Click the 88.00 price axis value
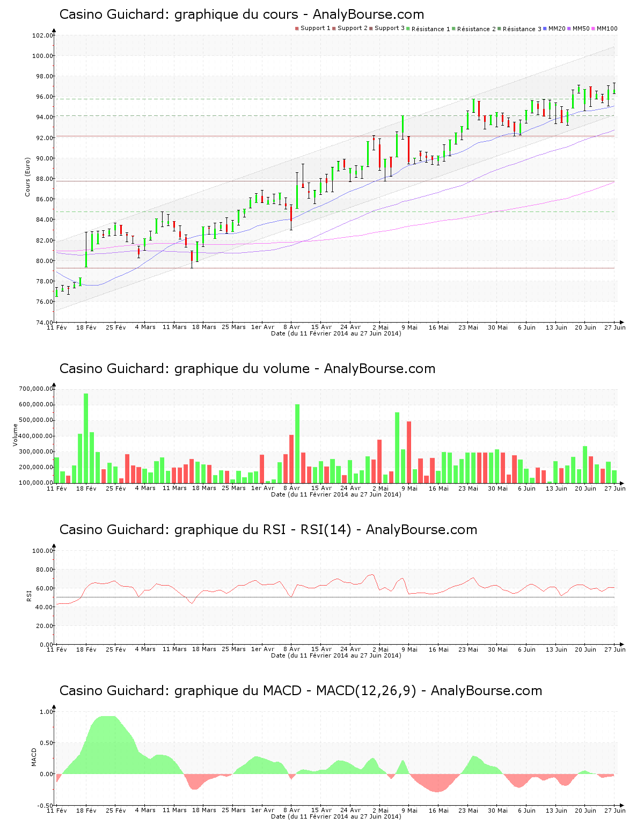 pos(44,179)
